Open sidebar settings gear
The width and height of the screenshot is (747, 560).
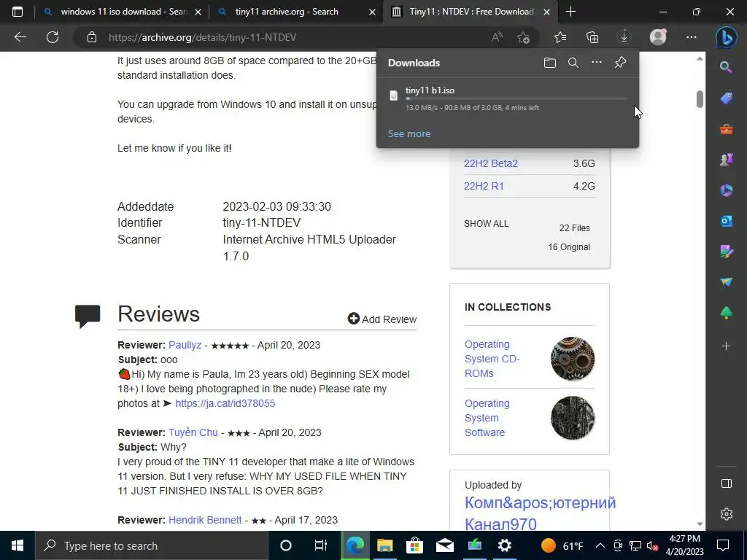pos(726,514)
